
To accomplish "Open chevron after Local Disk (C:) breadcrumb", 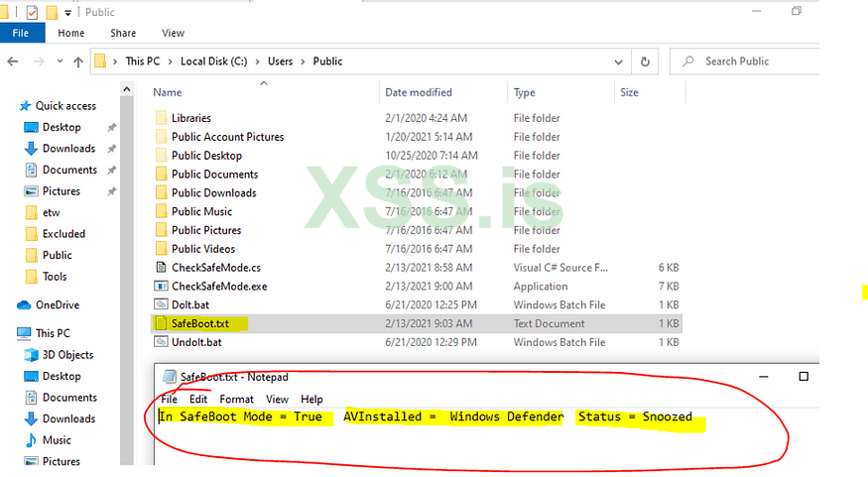I will [x=257, y=61].
